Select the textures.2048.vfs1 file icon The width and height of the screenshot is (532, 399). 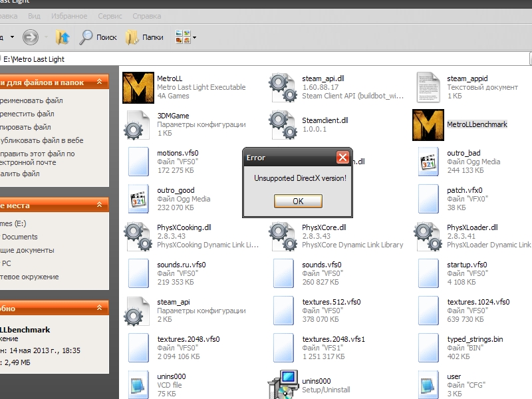283,348
